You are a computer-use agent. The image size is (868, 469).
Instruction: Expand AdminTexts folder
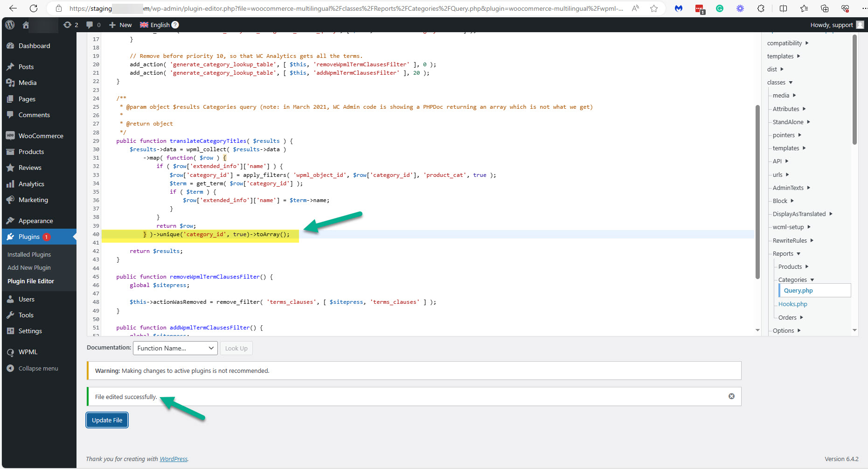click(792, 188)
